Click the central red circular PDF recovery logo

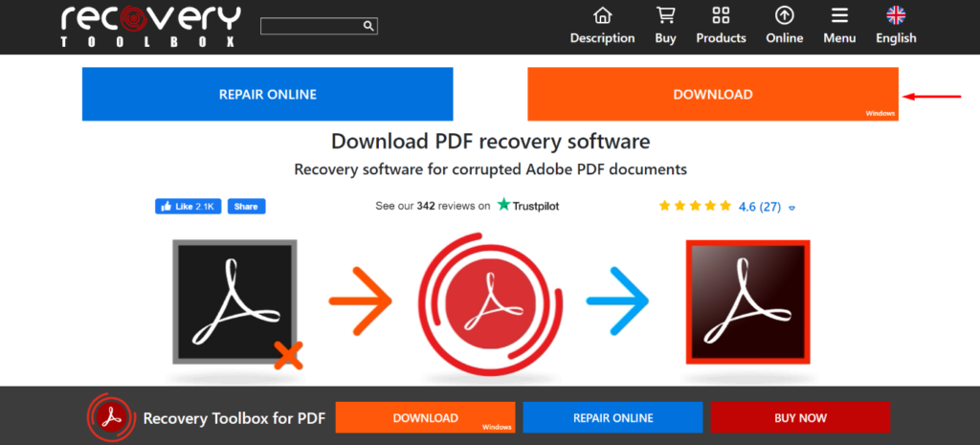click(489, 303)
